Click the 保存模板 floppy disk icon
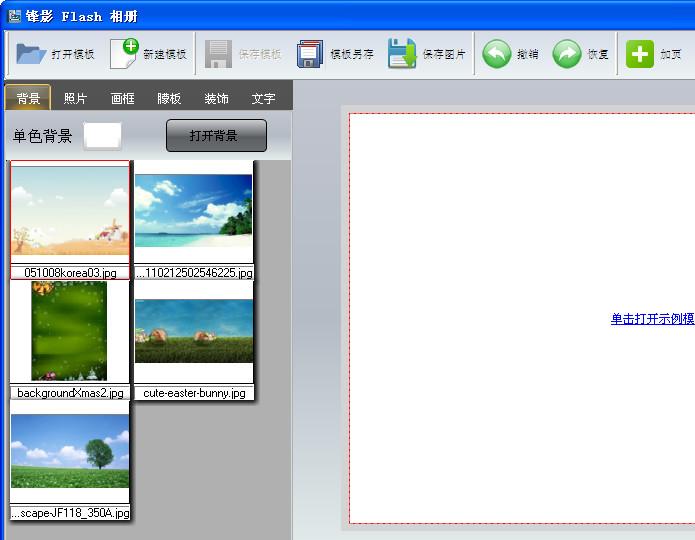The height and width of the screenshot is (540, 695). coord(218,54)
